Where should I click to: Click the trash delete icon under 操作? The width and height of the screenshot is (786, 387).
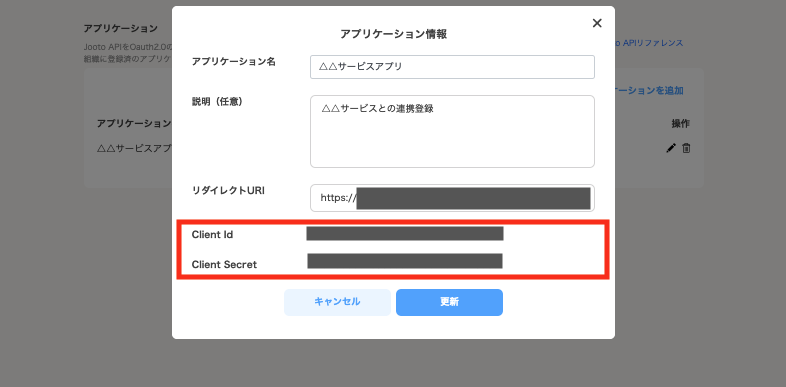point(686,148)
